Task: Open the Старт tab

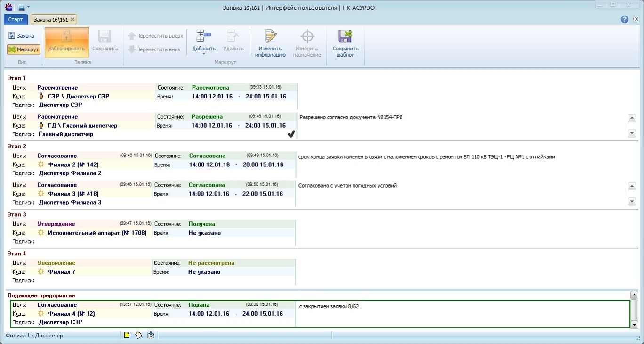Action: pyautogui.click(x=16, y=19)
